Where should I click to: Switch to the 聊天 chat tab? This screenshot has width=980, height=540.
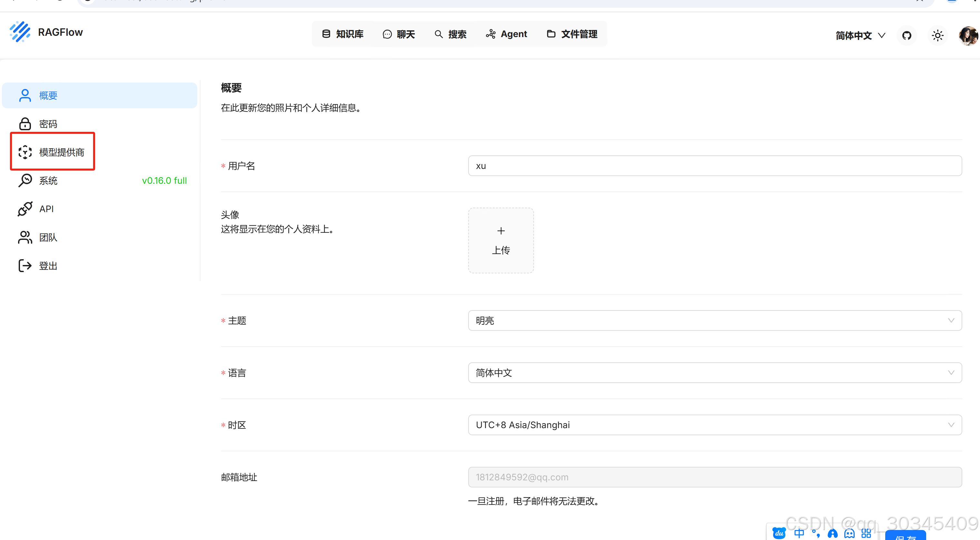[399, 34]
